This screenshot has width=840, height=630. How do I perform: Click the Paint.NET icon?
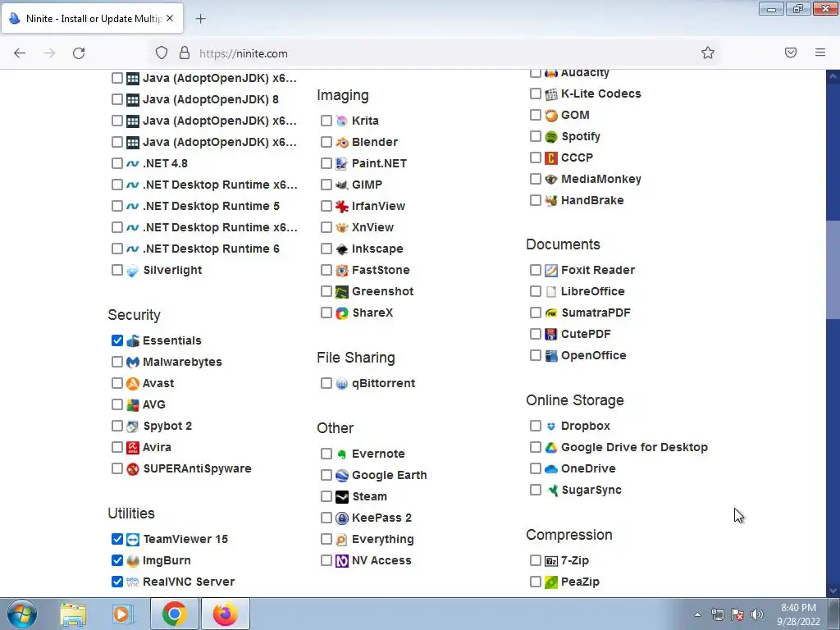(342, 163)
